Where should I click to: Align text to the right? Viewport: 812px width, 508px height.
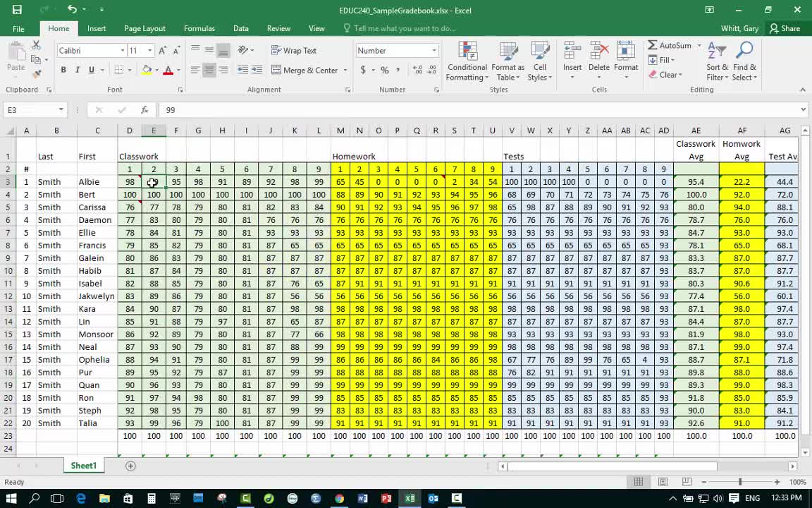223,70
